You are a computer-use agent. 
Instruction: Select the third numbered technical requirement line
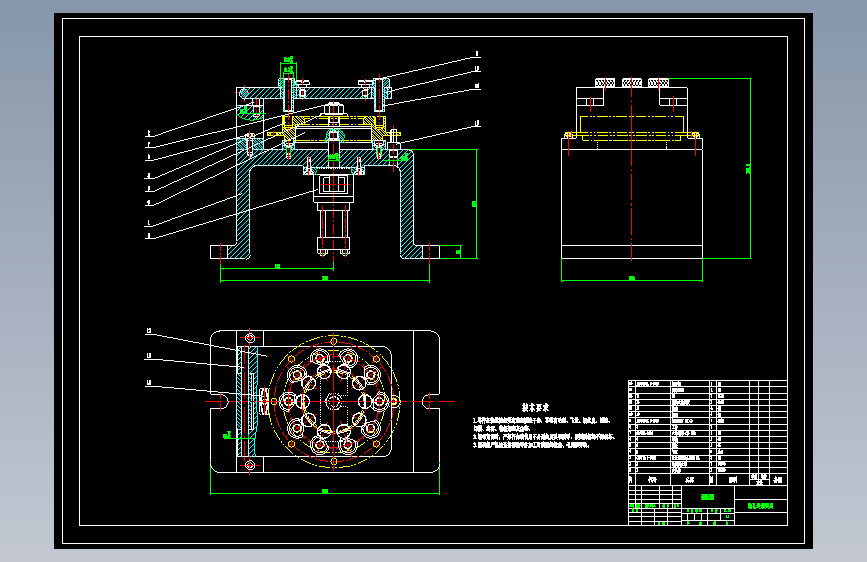531,445
